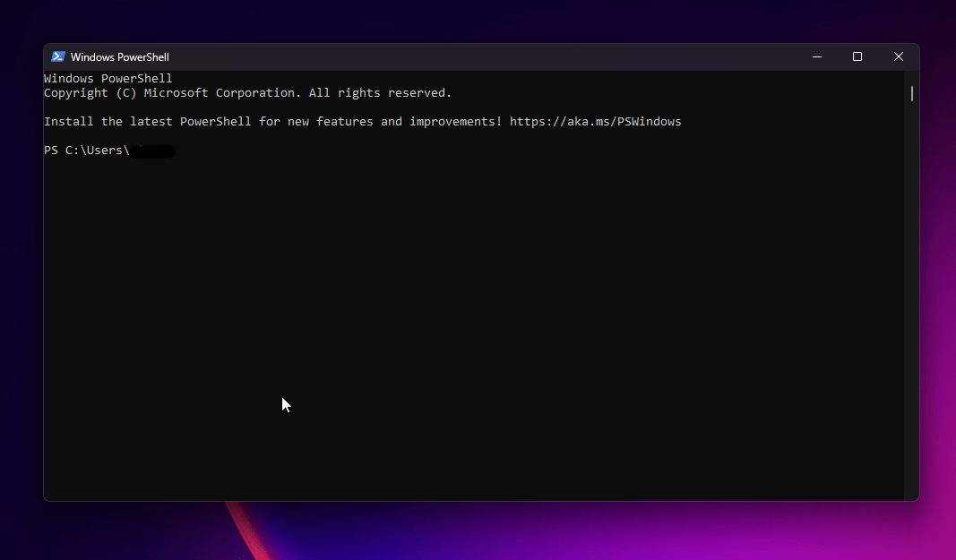The image size is (956, 560).
Task: Click the vertical scrollbar thumb in the console
Action: click(912, 93)
